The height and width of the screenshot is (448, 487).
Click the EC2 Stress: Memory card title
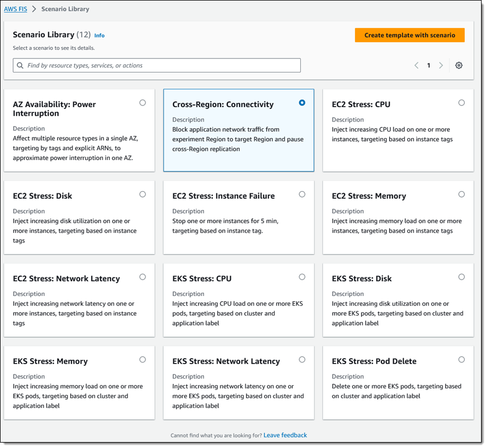pos(369,196)
